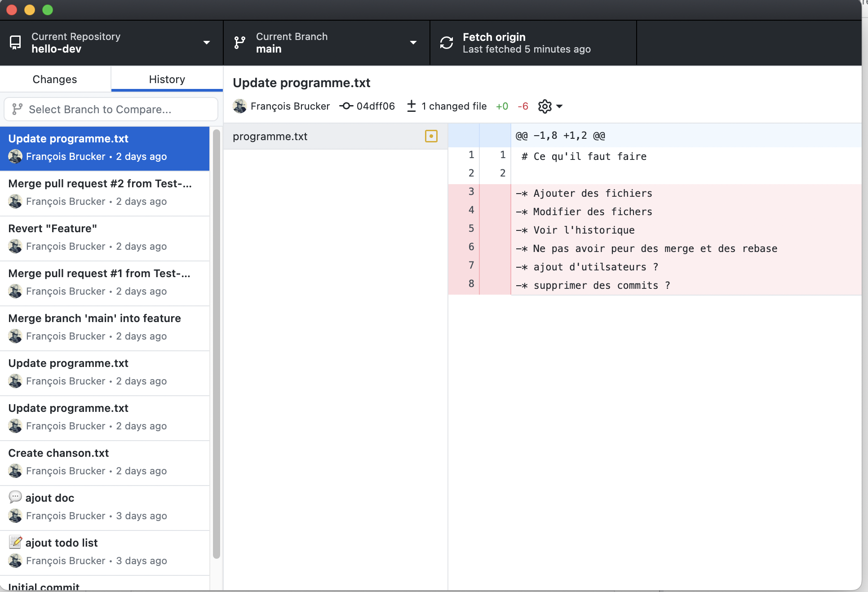Switch to the History tab
Viewport: 868px width, 592px height.
click(167, 79)
